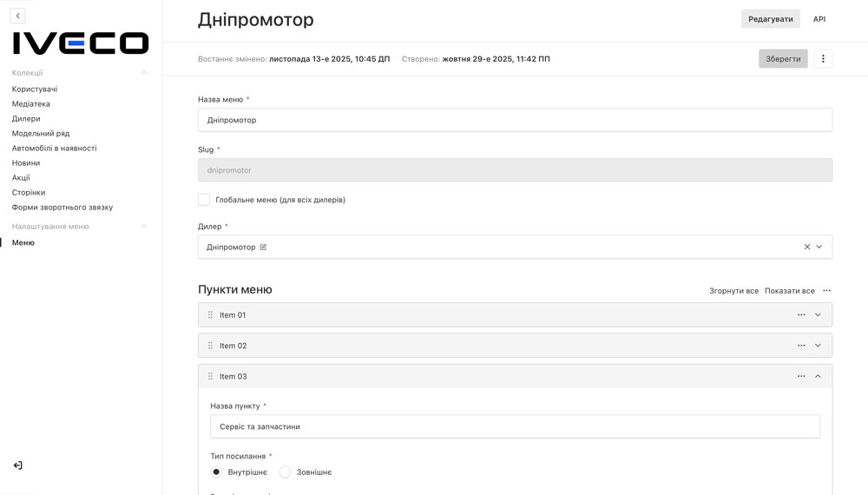Clear the Дилер selection with X icon
Image resolution: width=868 pixels, height=495 pixels.
tap(806, 247)
